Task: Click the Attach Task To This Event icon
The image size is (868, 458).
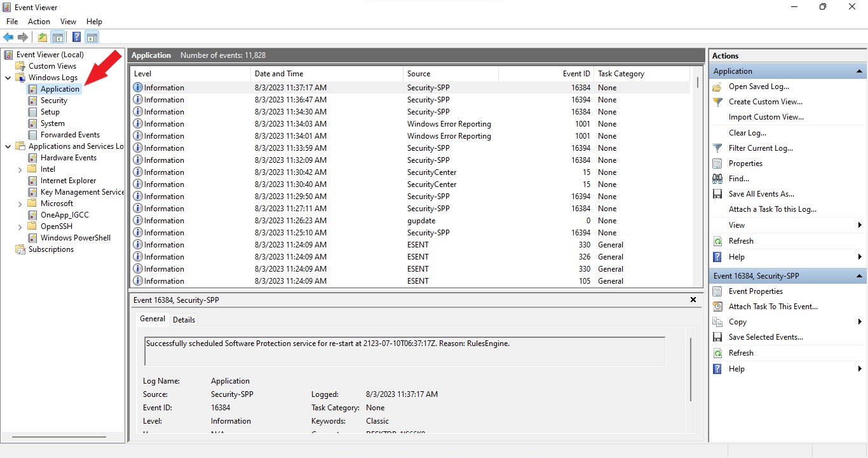Action: (x=717, y=307)
